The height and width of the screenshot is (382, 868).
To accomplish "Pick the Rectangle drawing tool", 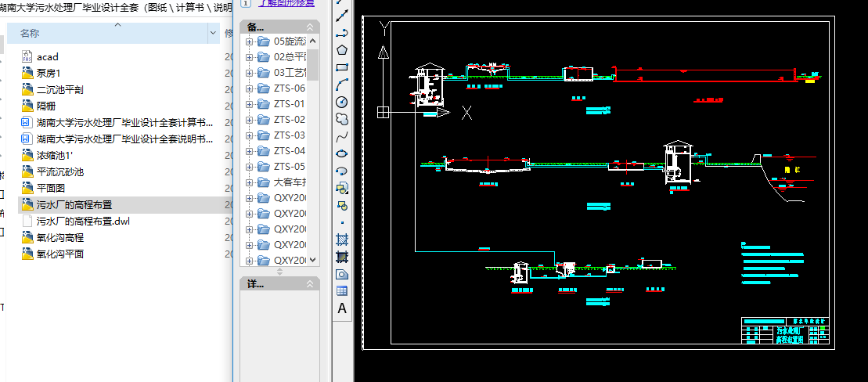I will tap(342, 67).
